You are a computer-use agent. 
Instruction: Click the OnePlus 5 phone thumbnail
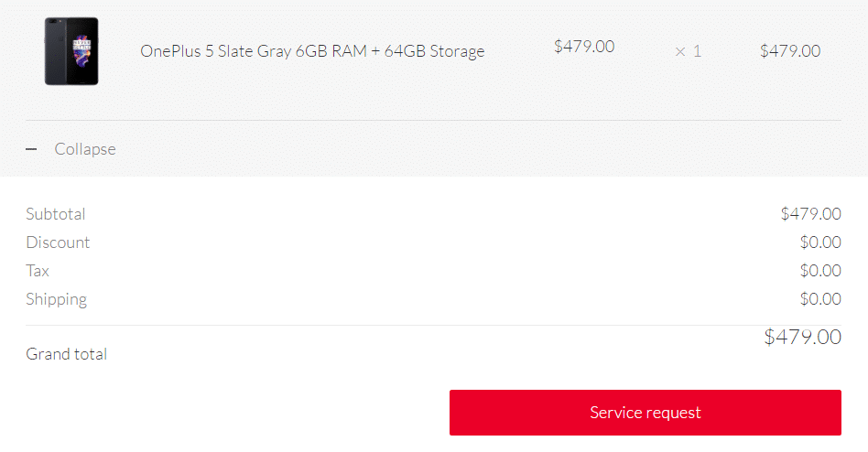pos(71,51)
